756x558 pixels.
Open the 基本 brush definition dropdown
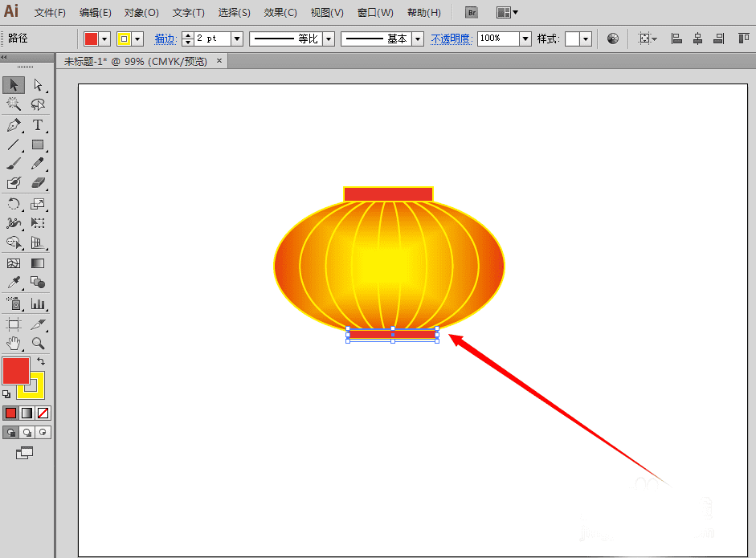tap(418, 39)
